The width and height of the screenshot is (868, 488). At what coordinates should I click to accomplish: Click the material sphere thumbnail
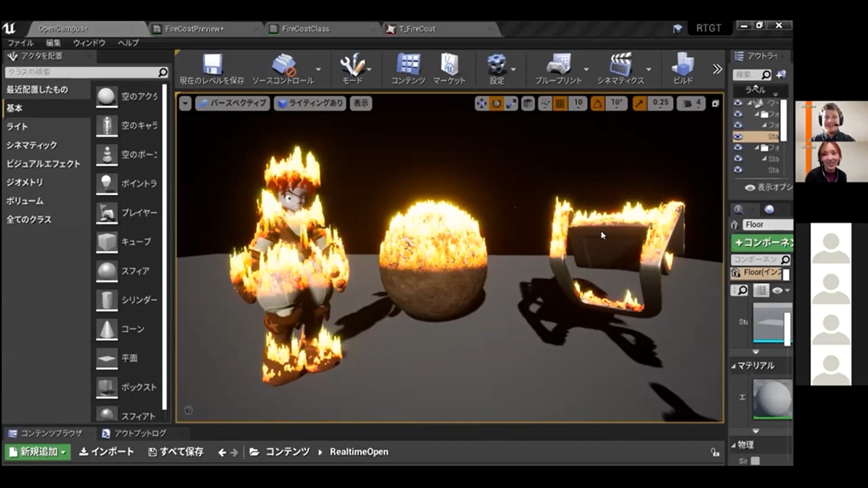click(x=772, y=399)
